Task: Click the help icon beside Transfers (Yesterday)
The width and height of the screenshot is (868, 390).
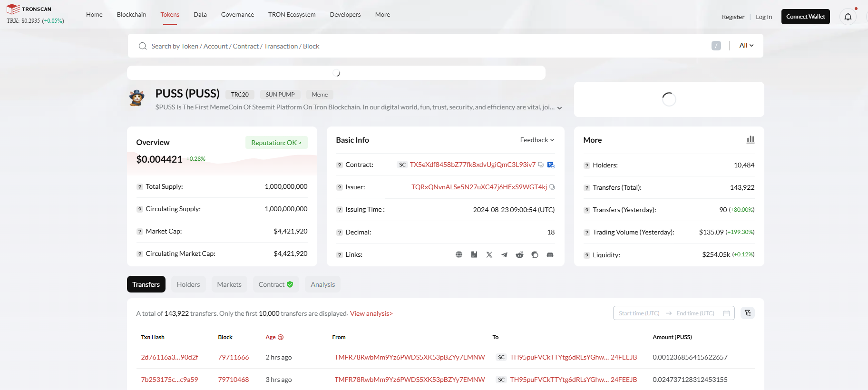Action: (x=587, y=210)
